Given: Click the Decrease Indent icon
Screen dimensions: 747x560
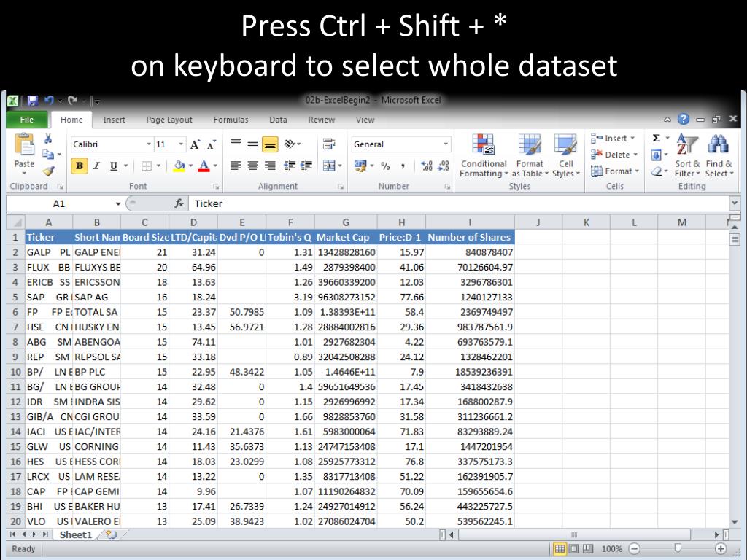Looking at the screenshot, I should (x=290, y=166).
